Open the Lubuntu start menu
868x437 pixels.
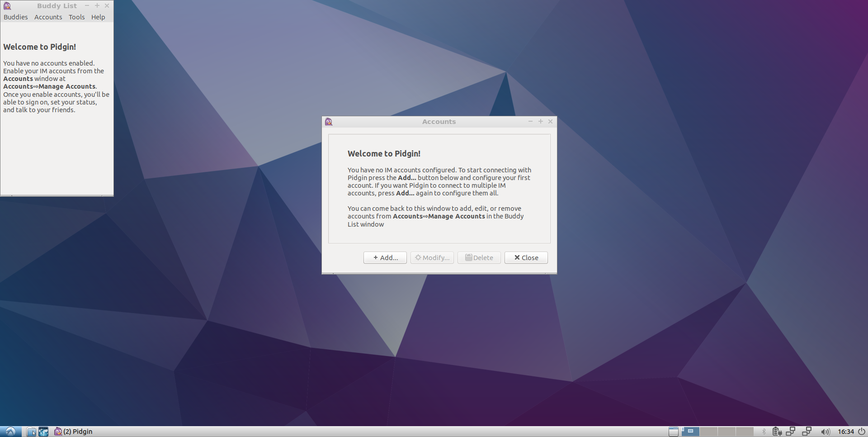[10, 432]
